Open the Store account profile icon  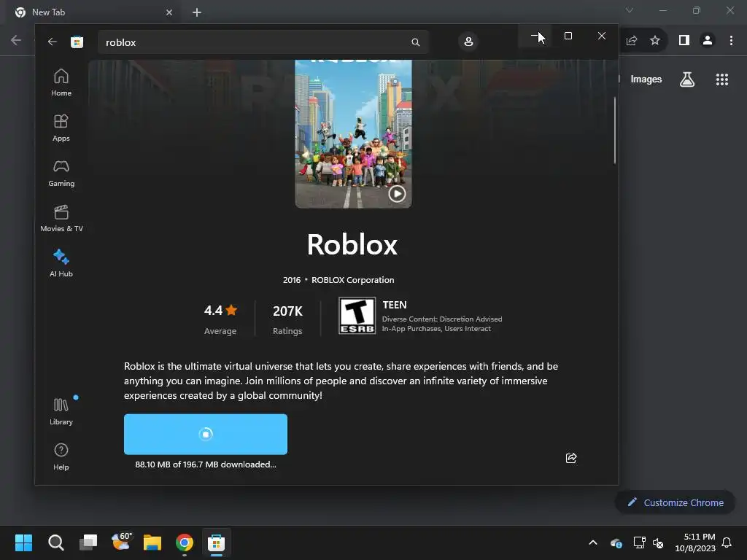click(x=468, y=42)
